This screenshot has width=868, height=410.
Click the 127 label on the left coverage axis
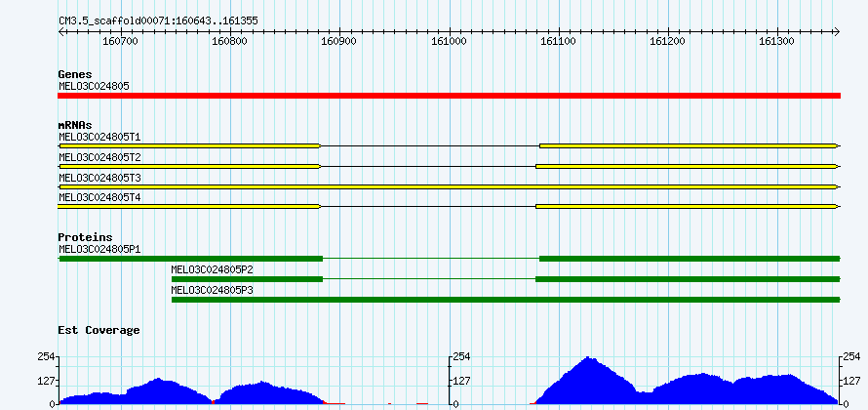point(45,381)
